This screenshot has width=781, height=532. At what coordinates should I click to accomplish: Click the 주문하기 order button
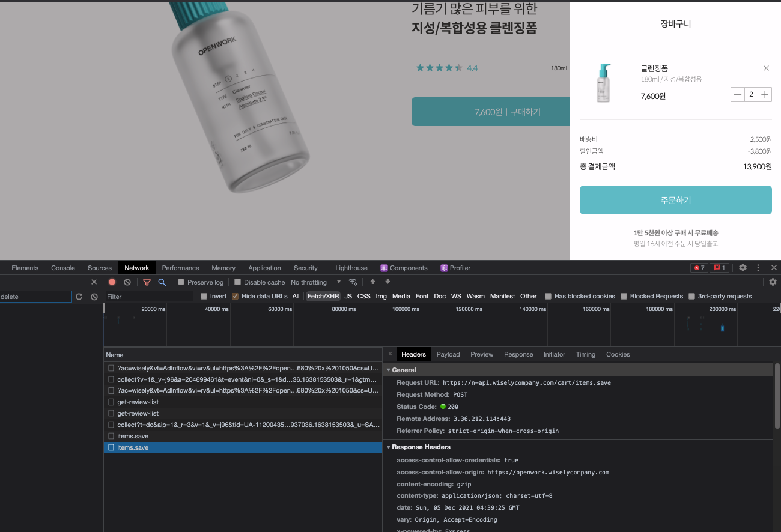tap(676, 200)
